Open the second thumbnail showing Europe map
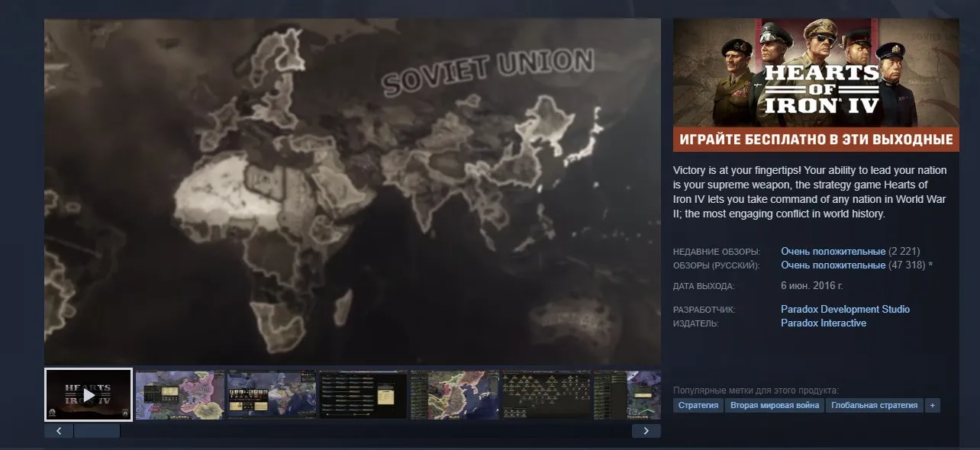The height and width of the screenshot is (450, 980). (x=180, y=394)
